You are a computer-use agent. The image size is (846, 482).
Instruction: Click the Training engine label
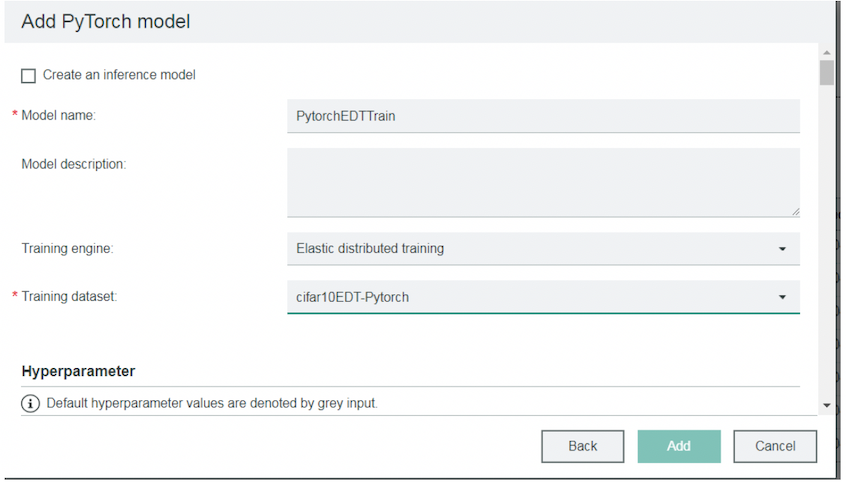(x=67, y=248)
